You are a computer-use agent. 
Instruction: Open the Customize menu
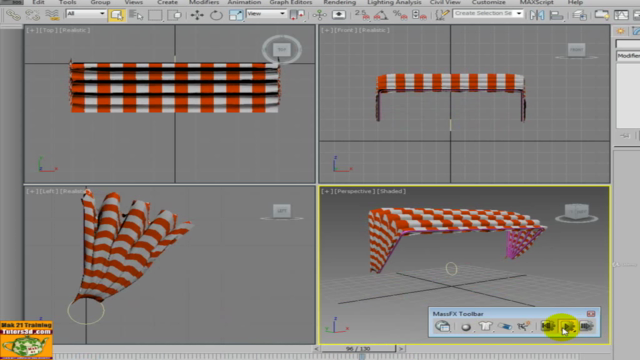click(x=489, y=2)
